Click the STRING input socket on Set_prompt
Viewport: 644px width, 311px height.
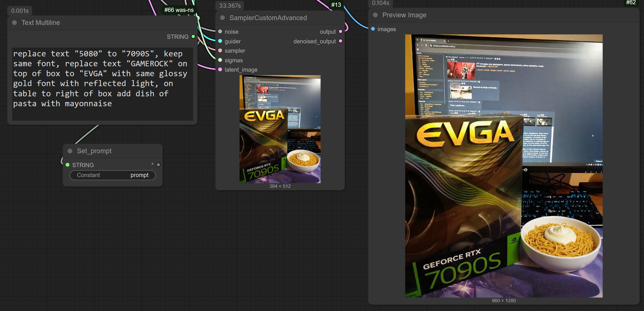(x=67, y=165)
